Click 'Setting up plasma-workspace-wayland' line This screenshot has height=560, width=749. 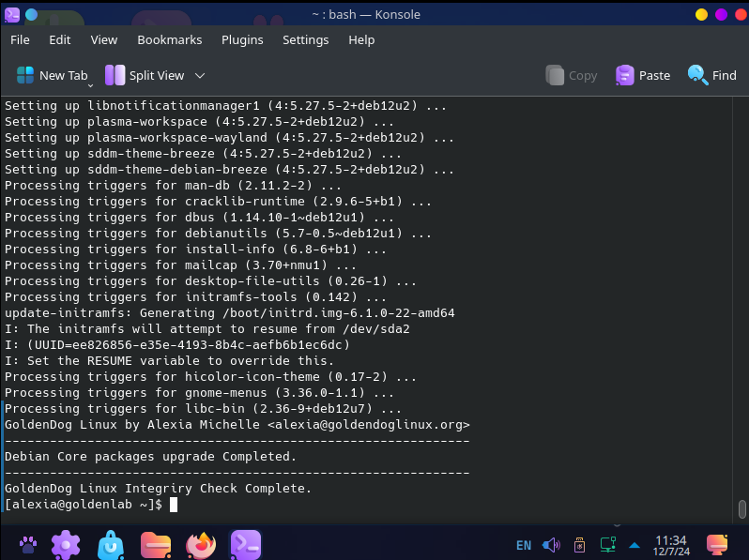click(x=229, y=138)
